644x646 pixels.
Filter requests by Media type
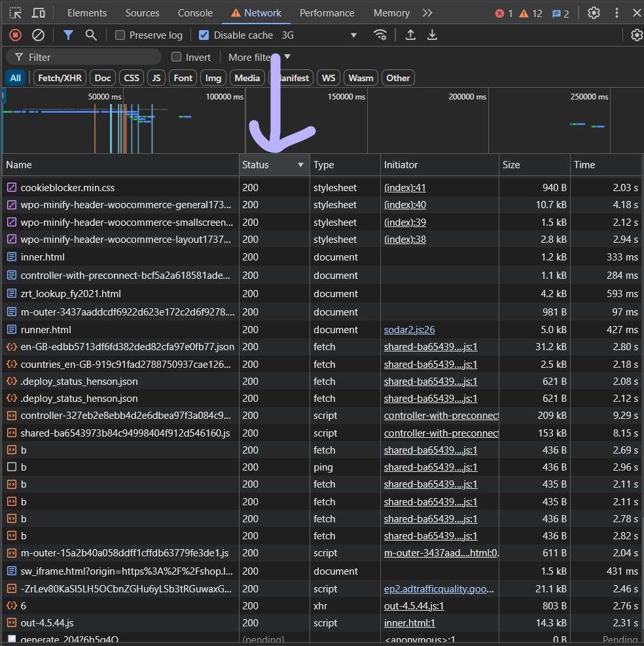tap(247, 78)
